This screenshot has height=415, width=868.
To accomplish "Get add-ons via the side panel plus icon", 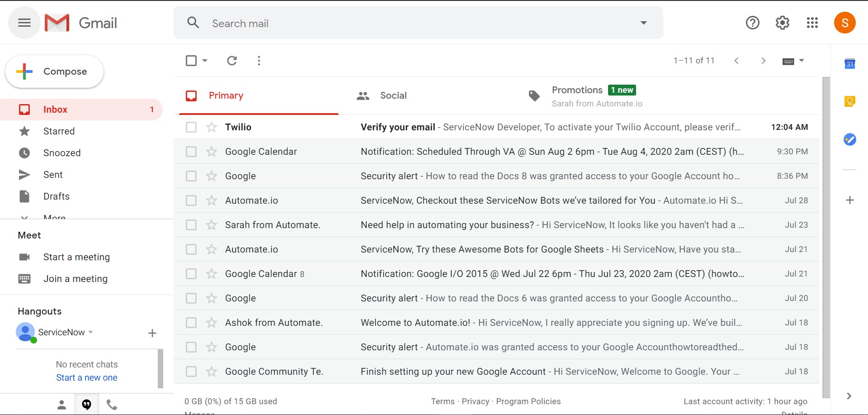I will click(850, 200).
